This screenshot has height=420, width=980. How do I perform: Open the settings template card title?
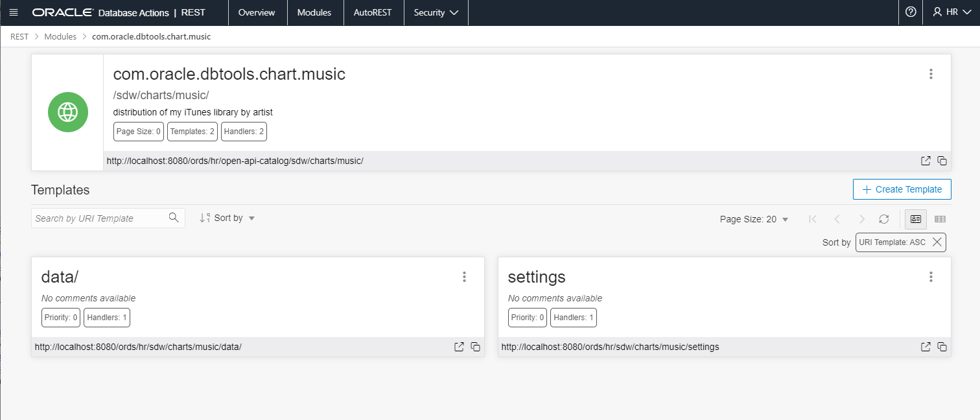pyautogui.click(x=537, y=277)
